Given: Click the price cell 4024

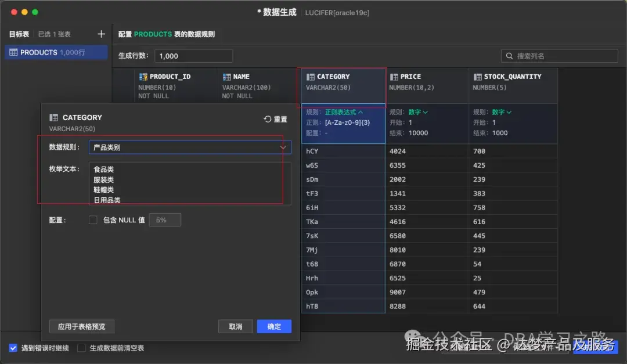Looking at the screenshot, I should click(x=427, y=151).
